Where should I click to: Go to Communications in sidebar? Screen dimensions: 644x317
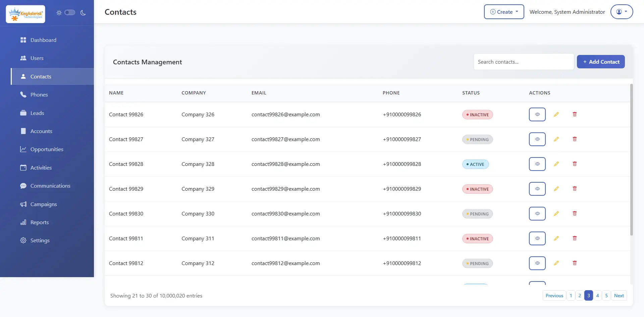coord(52,186)
